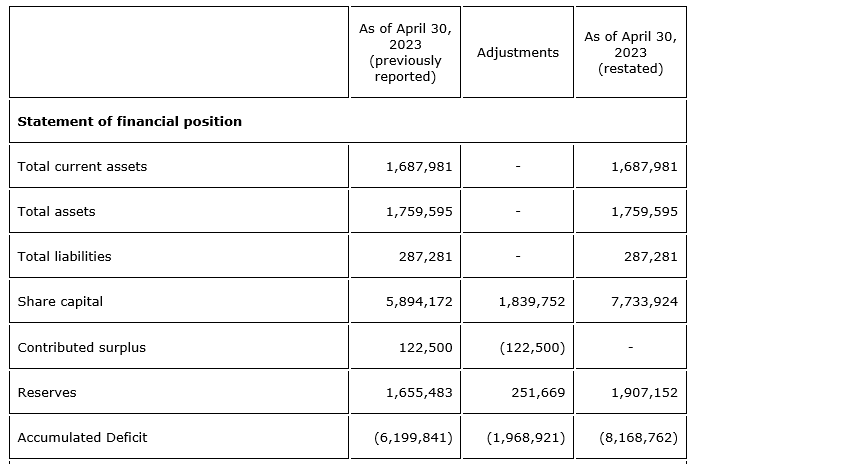Click the 'Reserves' row label
The height and width of the screenshot is (464, 844).
pyautogui.click(x=47, y=393)
